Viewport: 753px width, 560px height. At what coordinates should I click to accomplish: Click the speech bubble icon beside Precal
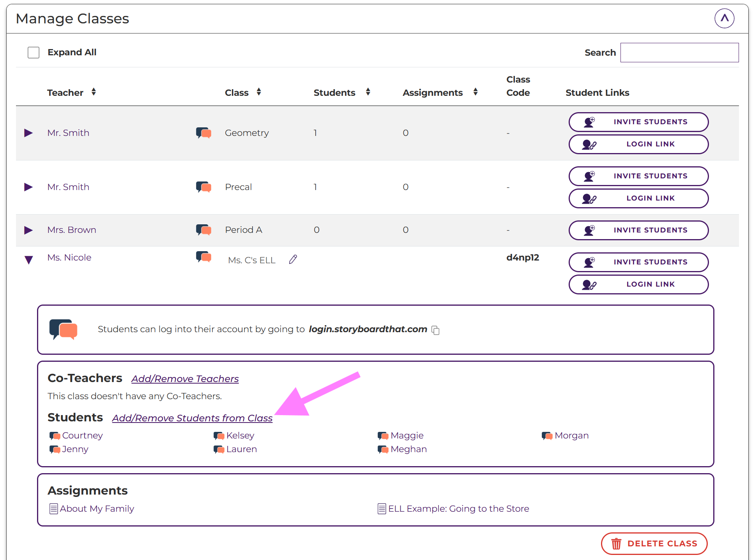click(x=203, y=187)
